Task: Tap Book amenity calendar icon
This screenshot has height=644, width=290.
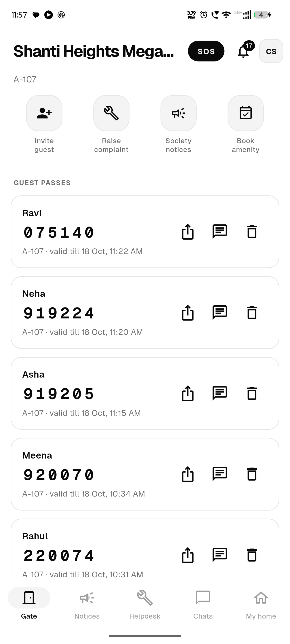Action: [246, 113]
